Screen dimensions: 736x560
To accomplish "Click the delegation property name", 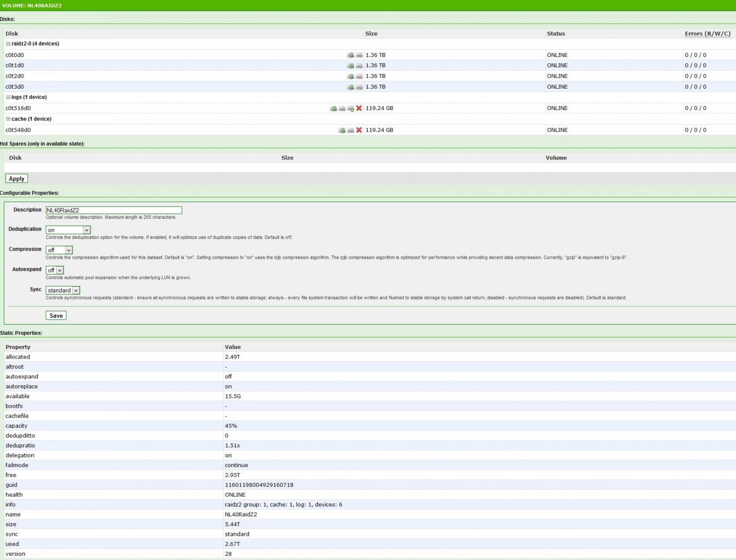I will click(20, 456).
